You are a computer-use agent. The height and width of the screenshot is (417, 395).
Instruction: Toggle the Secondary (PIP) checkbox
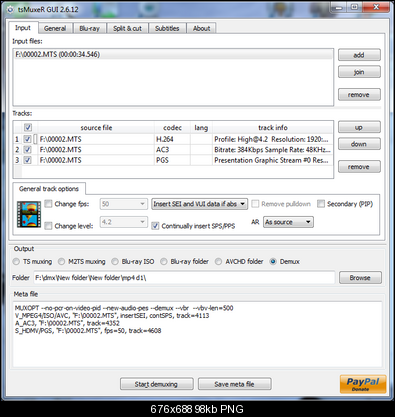(x=321, y=204)
